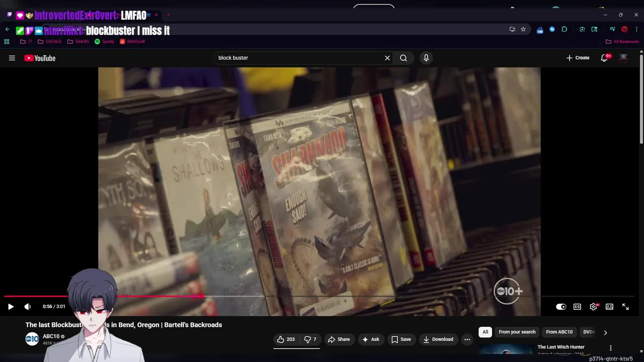This screenshot has height=362, width=644.
Task: Open the browser extensions puzzle icon
Action: pyautogui.click(x=564, y=29)
